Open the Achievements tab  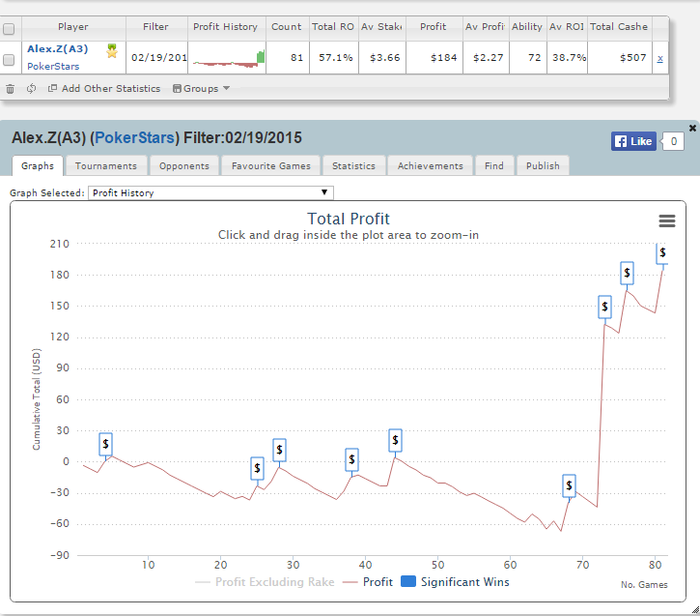pos(430,166)
